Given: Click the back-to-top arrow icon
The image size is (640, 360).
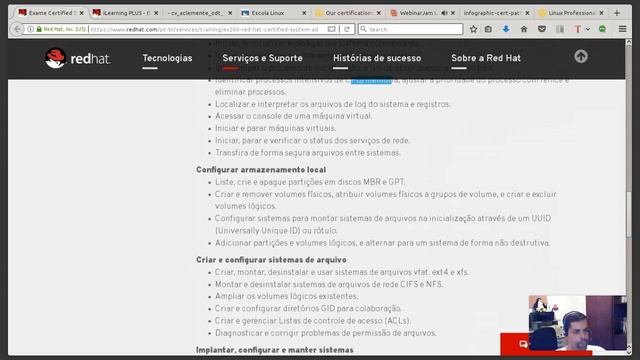Looking at the screenshot, I should [581, 56].
